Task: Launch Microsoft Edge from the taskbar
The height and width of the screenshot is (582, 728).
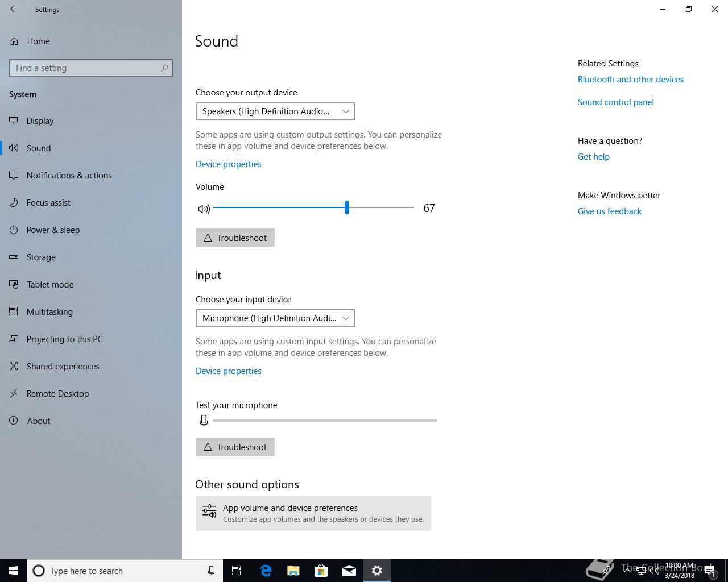Action: pos(266,571)
